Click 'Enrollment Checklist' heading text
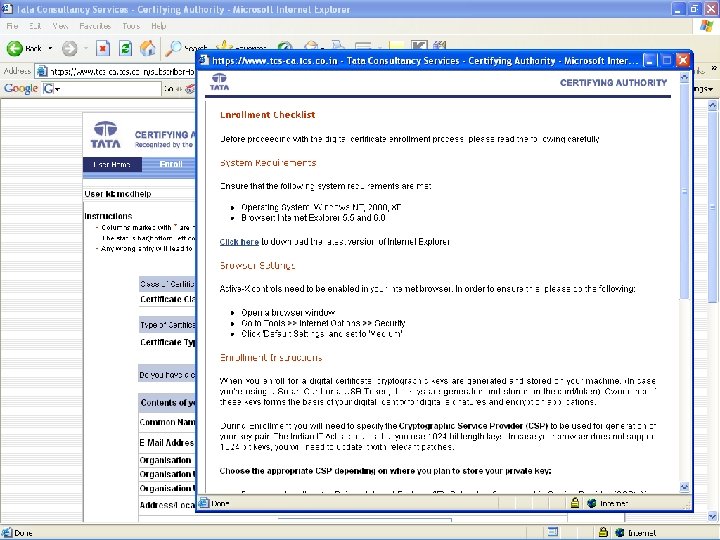 click(x=268, y=115)
